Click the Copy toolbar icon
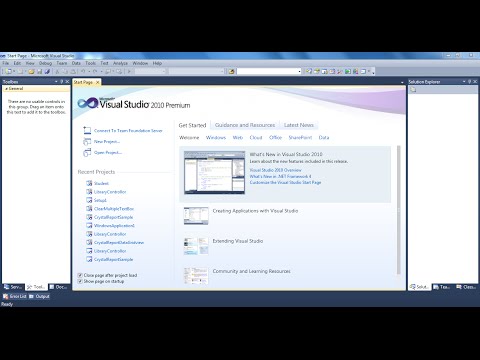480x360 pixels. [x=65, y=71]
